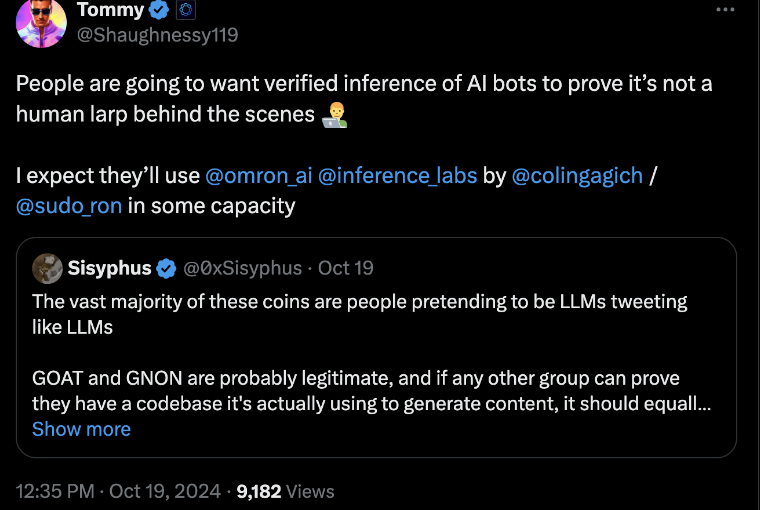760x510 pixels.
Task: Visit the @inference_labs mention
Action: (x=397, y=177)
